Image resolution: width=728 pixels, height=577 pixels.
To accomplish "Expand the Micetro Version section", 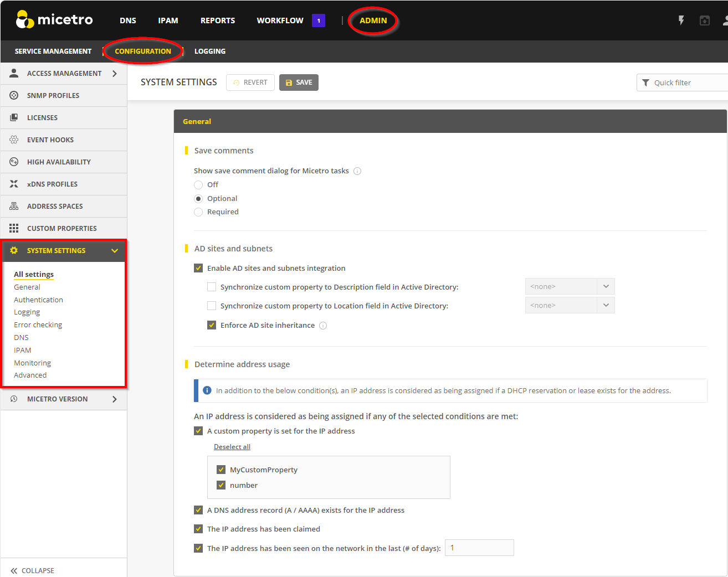I will (115, 399).
